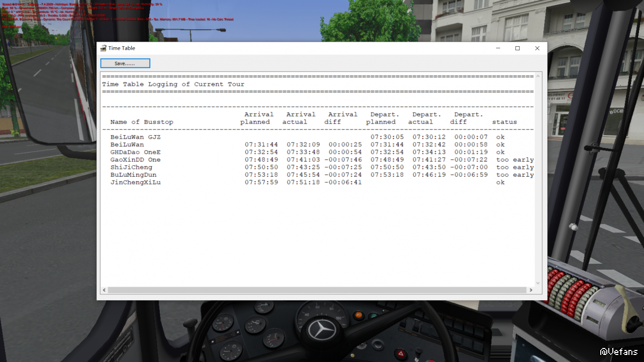Click the title bar text 'Time Table'
Image resolution: width=644 pixels, height=362 pixels.
point(122,48)
